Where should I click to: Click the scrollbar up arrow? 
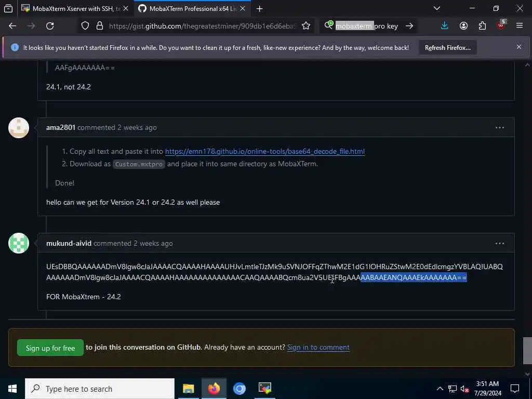point(527,64)
